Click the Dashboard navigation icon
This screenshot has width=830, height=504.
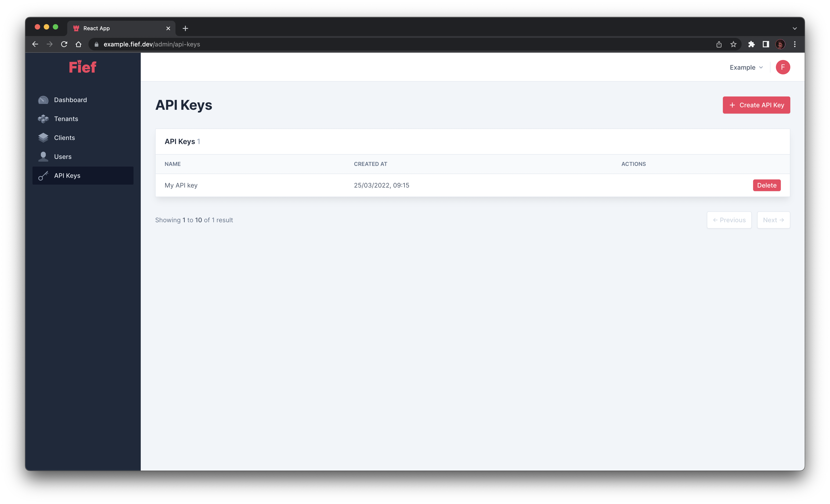[x=44, y=99]
